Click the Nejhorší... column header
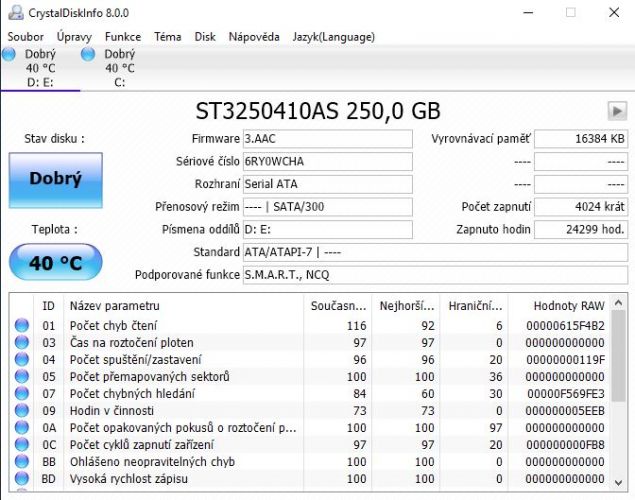The height and width of the screenshot is (500, 635). pyautogui.click(x=406, y=306)
